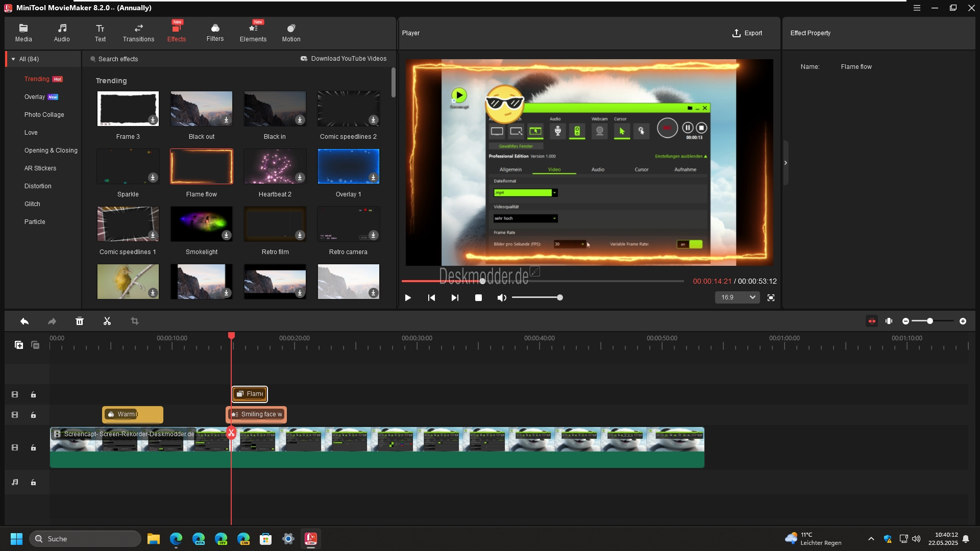Select the Flame clip on timeline
The height and width of the screenshot is (551, 980).
coord(250,394)
